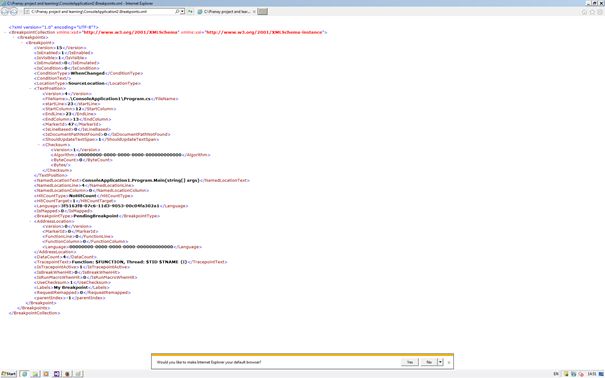Open the Tools gear icon
The height and width of the screenshot is (378, 605).
[x=600, y=12]
